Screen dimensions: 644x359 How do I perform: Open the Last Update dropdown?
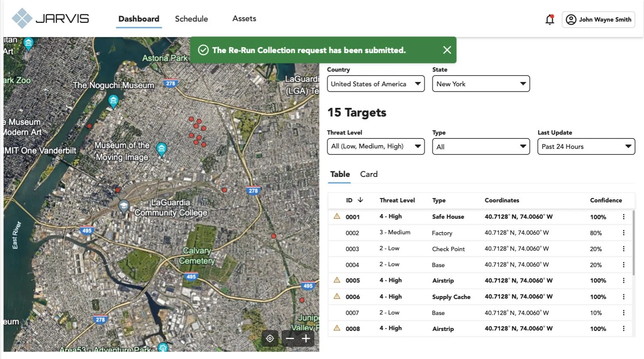pyautogui.click(x=586, y=146)
